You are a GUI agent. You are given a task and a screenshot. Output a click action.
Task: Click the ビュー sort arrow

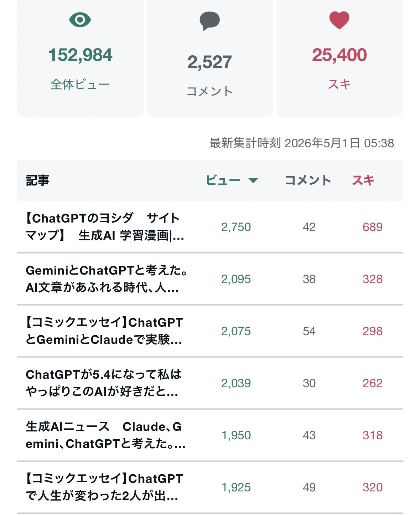(x=253, y=180)
